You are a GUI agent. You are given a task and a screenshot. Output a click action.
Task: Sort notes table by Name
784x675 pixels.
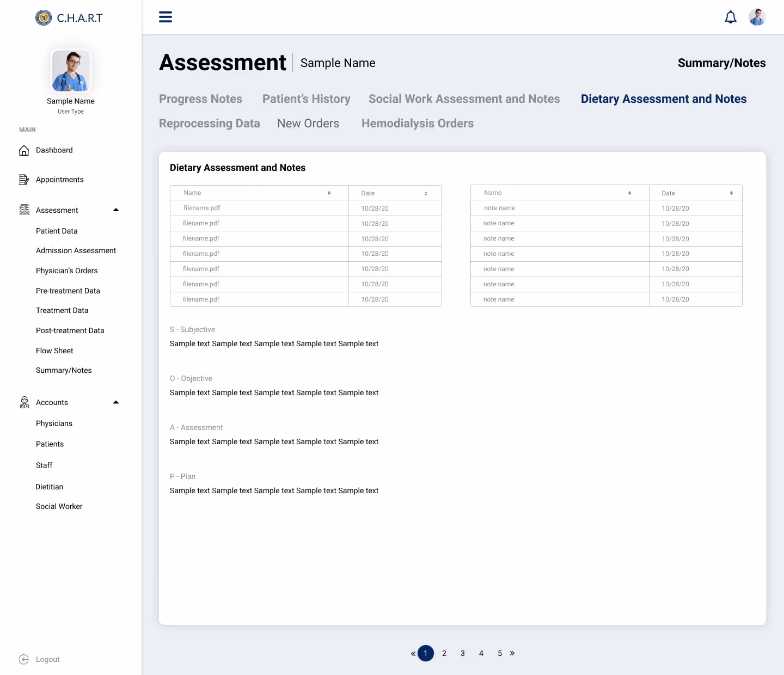click(629, 193)
